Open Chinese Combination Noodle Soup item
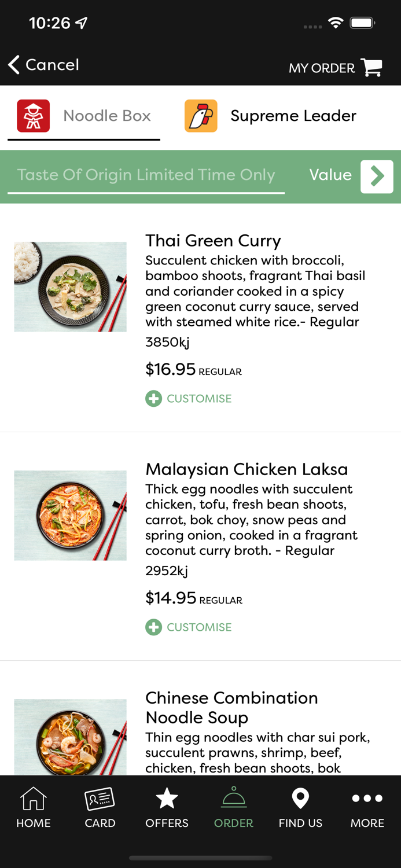 [231, 707]
